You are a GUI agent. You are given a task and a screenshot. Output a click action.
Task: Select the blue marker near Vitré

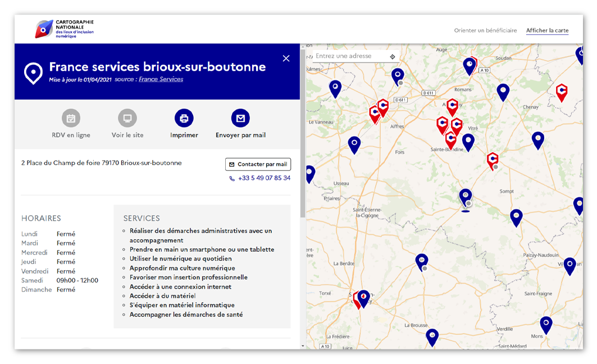[x=468, y=143]
